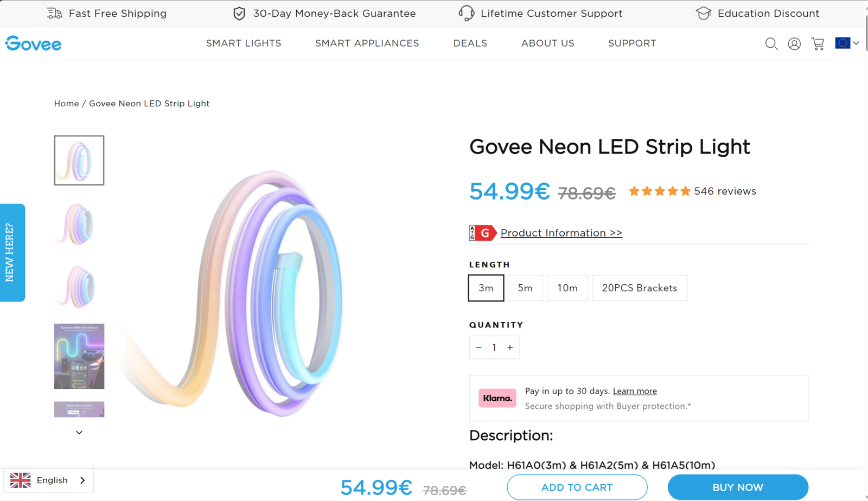This screenshot has width=868, height=501.
Task: Open the Product Information link
Action: (x=561, y=233)
